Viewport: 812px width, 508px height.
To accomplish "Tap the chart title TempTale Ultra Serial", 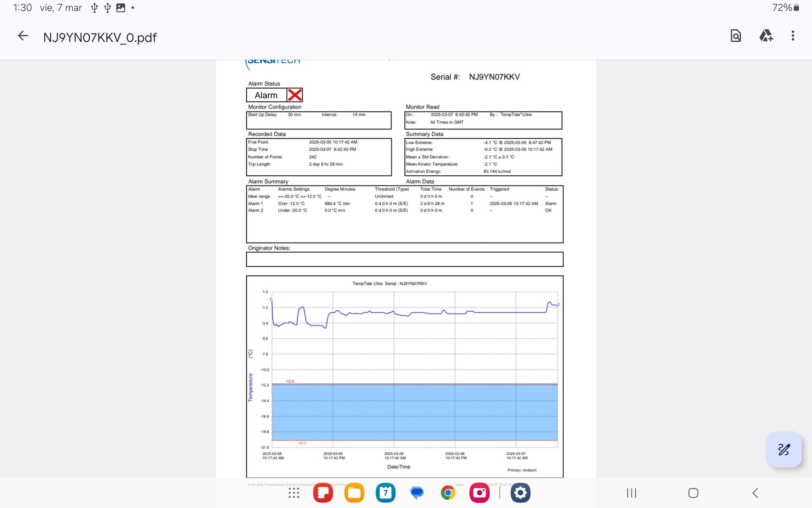I will tap(390, 284).
